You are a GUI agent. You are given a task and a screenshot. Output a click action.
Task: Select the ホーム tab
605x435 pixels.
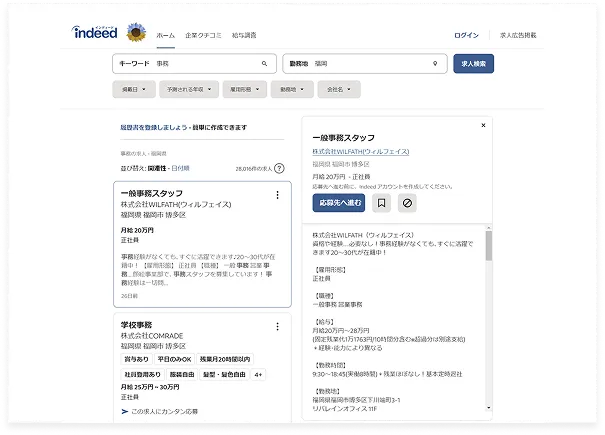coord(166,36)
